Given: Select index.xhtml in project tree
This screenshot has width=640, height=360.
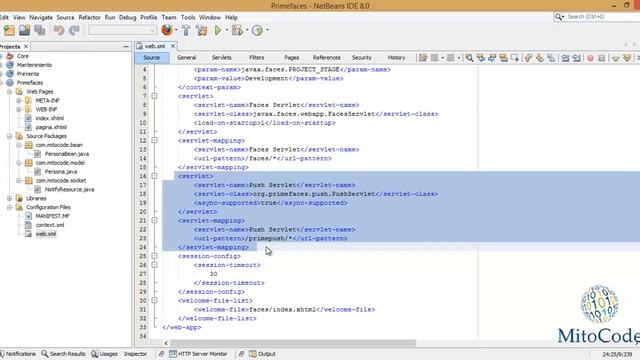Looking at the screenshot, I should point(49,118).
